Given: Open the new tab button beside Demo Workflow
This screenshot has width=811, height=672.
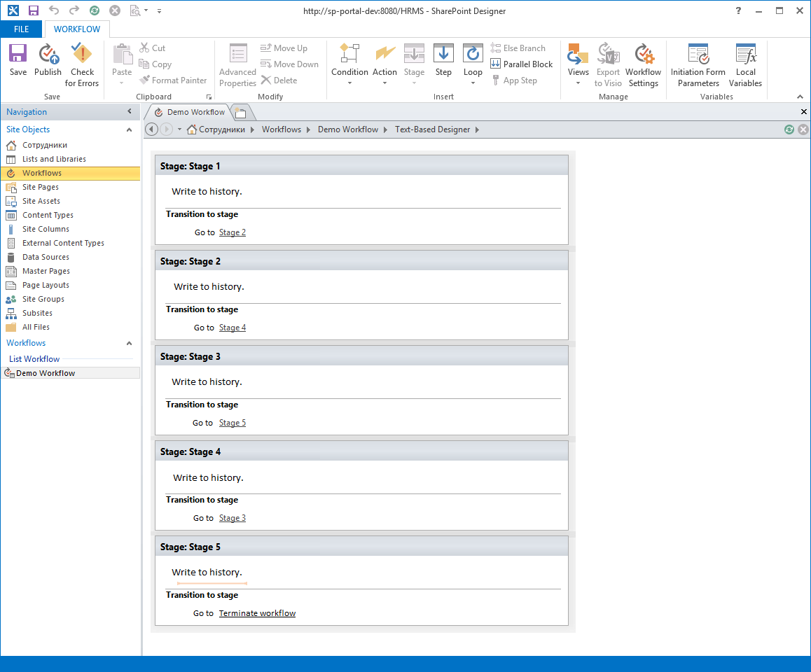Looking at the screenshot, I should [x=240, y=112].
